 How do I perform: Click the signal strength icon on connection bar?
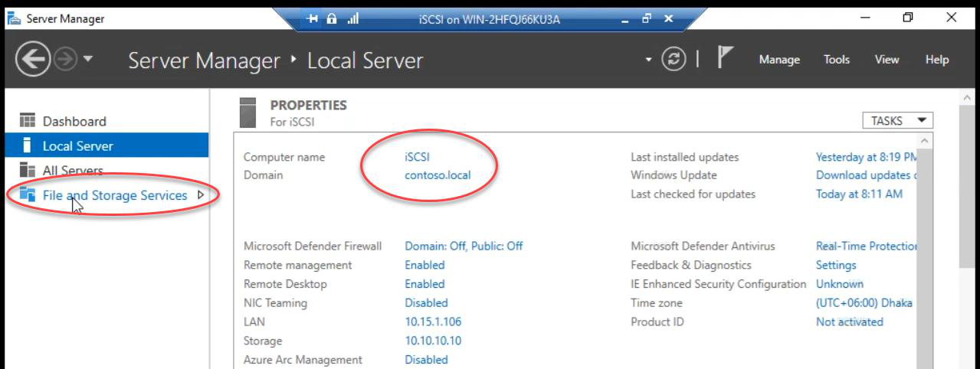(x=353, y=19)
